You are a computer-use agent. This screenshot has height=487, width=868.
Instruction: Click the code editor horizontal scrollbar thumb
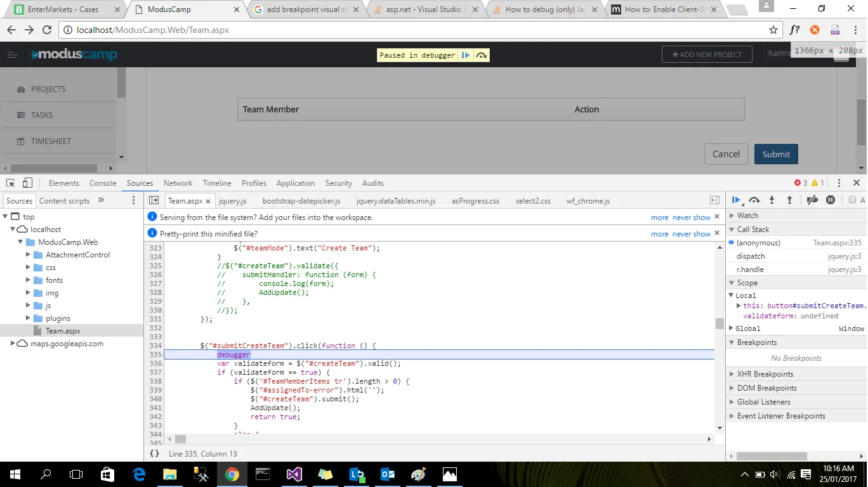(x=180, y=439)
